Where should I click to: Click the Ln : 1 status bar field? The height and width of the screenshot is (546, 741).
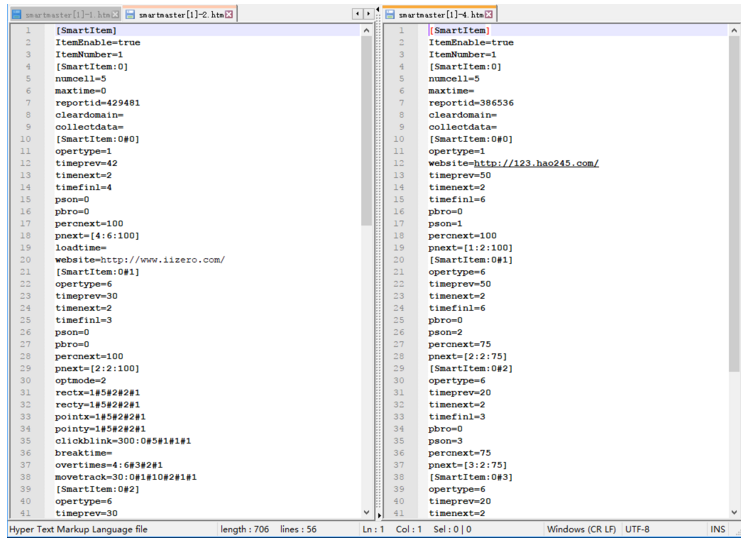tap(372, 529)
